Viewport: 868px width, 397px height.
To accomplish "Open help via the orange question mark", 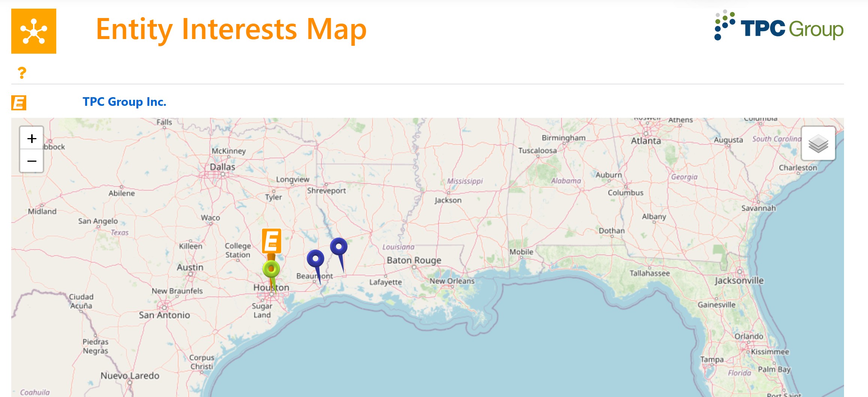I will (x=22, y=73).
